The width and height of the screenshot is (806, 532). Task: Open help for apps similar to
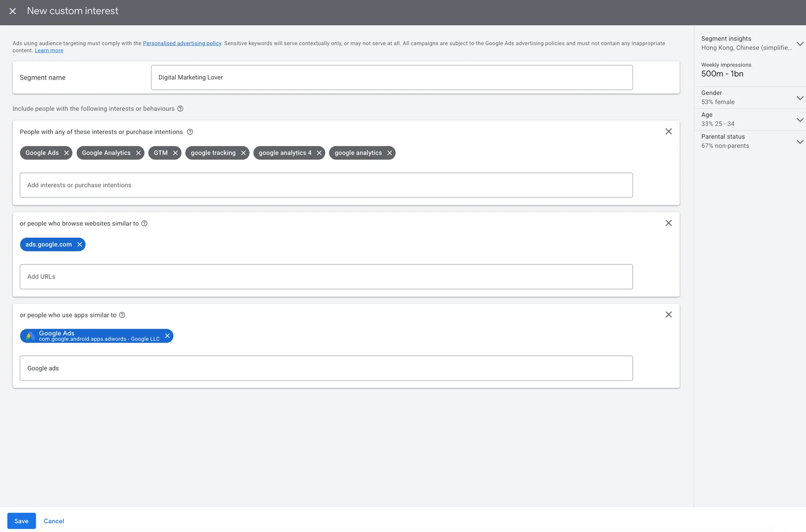[x=122, y=315]
